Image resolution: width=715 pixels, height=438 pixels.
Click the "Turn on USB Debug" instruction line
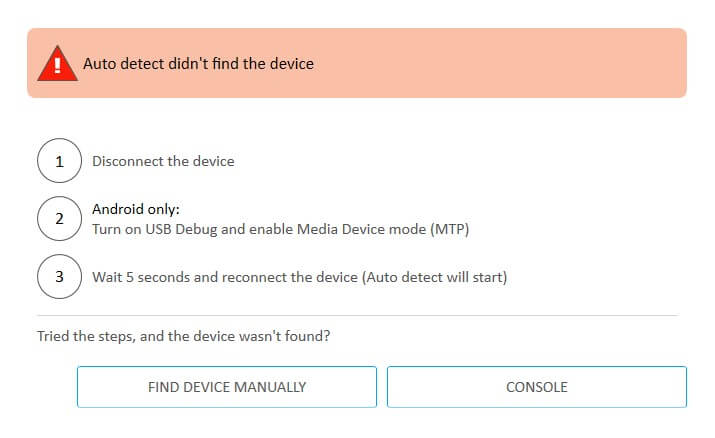coord(280,229)
